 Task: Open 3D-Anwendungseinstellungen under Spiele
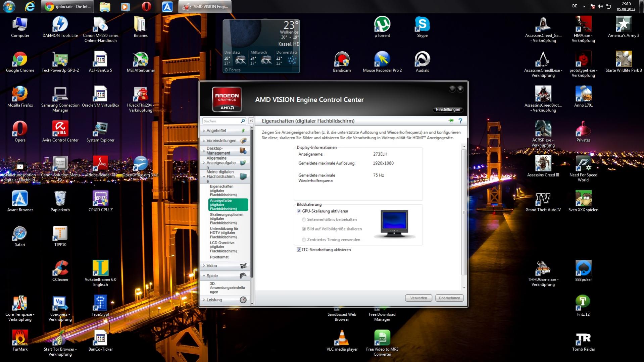(x=228, y=288)
